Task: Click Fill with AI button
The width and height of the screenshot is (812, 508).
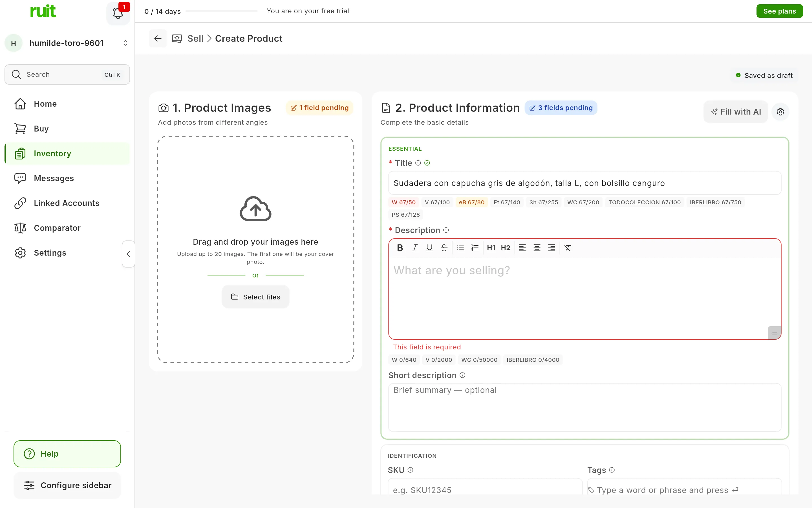Action: tap(736, 111)
